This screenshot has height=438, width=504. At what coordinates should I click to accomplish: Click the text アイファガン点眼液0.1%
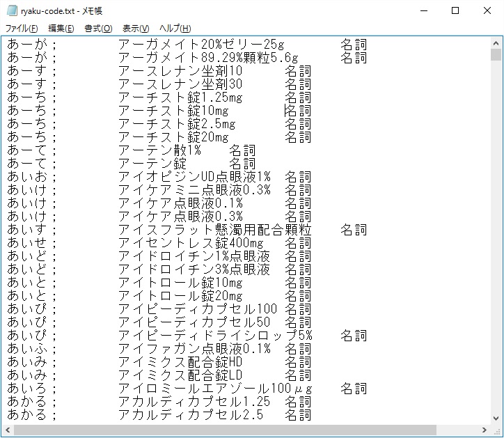194,349
